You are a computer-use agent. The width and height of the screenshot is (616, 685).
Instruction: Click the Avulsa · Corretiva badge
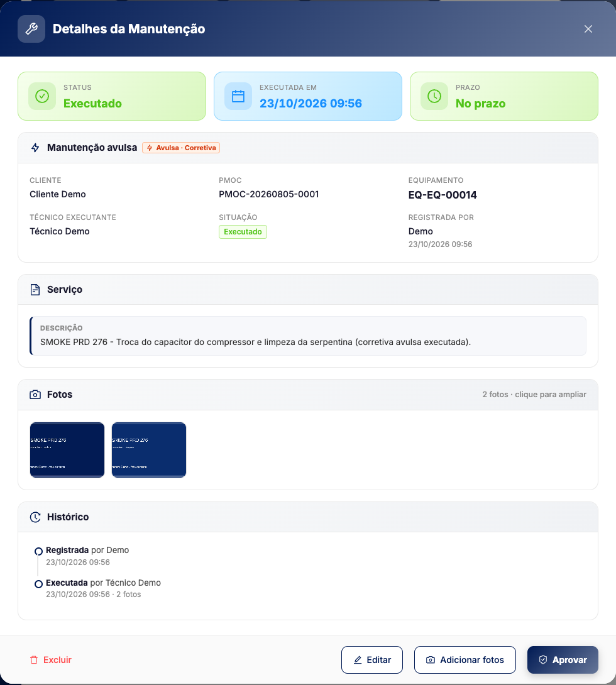coord(181,148)
